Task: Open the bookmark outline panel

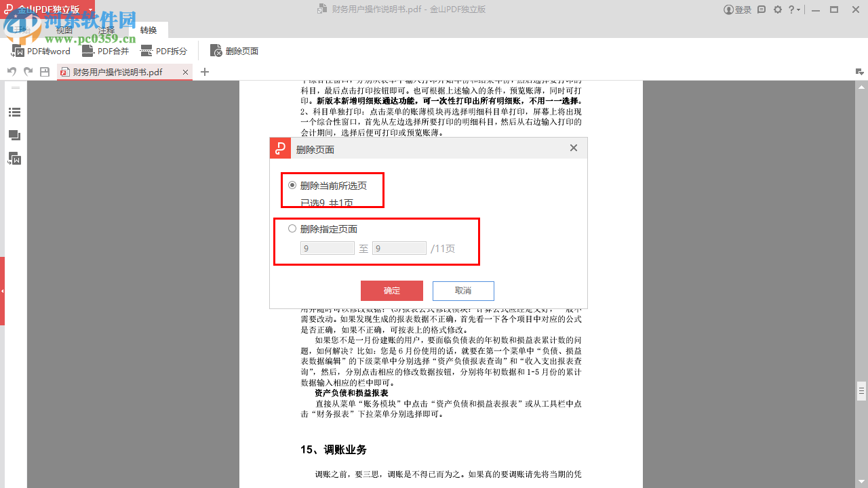Action: point(15,112)
